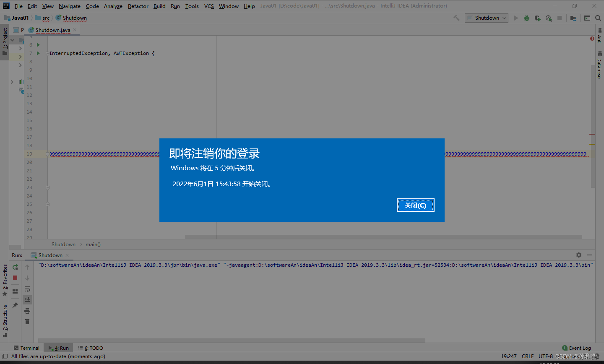
Task: Open the Terminal tool window
Action: click(x=26, y=348)
